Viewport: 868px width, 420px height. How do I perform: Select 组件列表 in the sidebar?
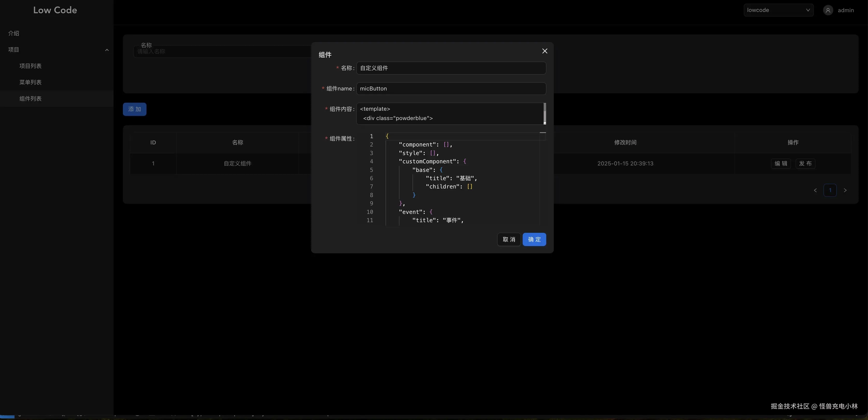[30, 99]
